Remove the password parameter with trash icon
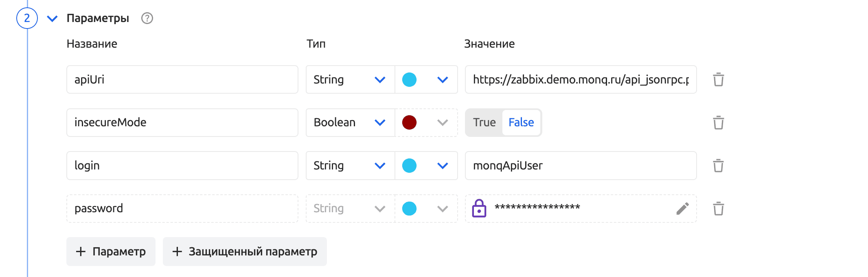The height and width of the screenshot is (277, 868). tap(718, 209)
